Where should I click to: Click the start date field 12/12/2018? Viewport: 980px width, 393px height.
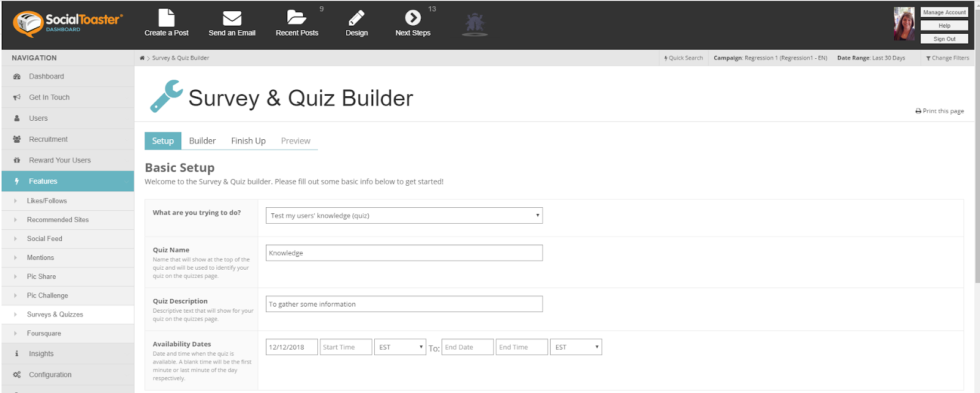pos(292,347)
